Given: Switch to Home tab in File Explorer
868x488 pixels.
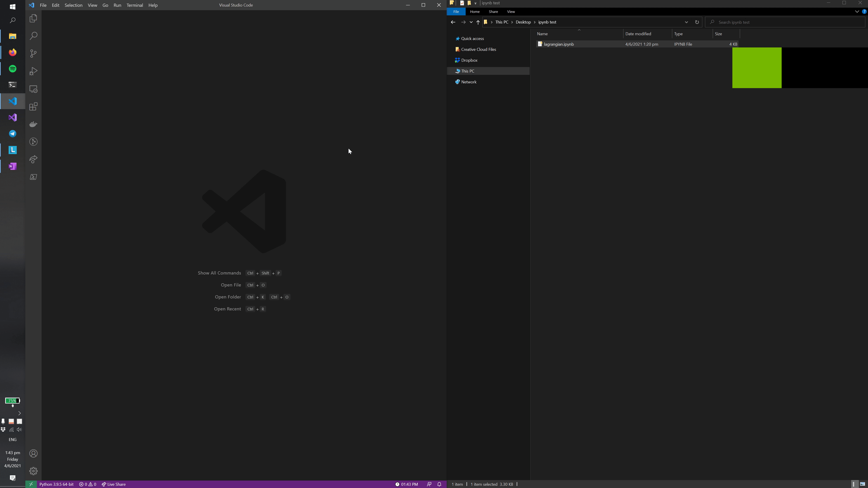Looking at the screenshot, I should (x=475, y=12).
